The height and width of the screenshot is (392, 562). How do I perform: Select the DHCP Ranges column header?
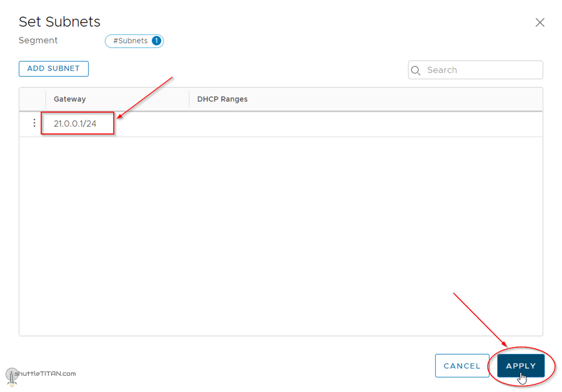click(222, 99)
